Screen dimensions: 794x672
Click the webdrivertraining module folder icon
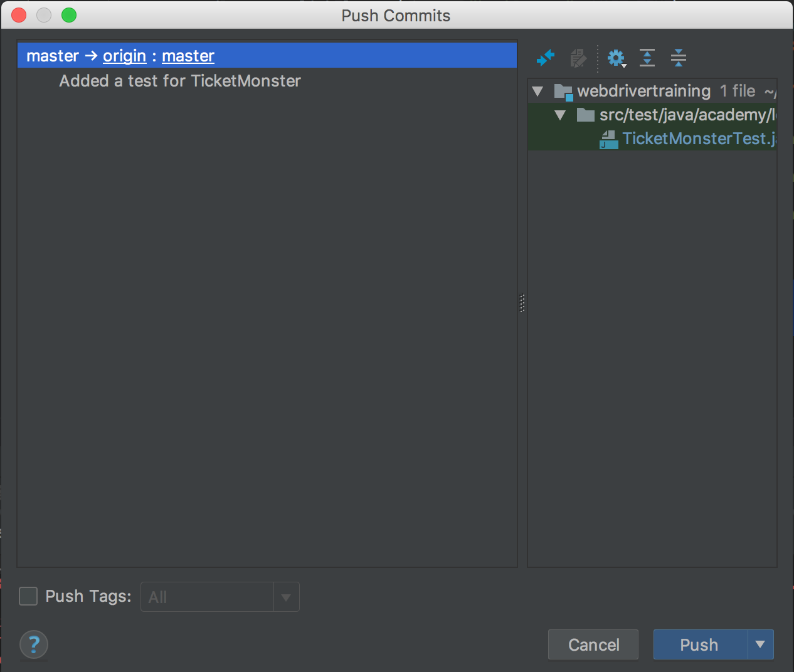pyautogui.click(x=563, y=92)
